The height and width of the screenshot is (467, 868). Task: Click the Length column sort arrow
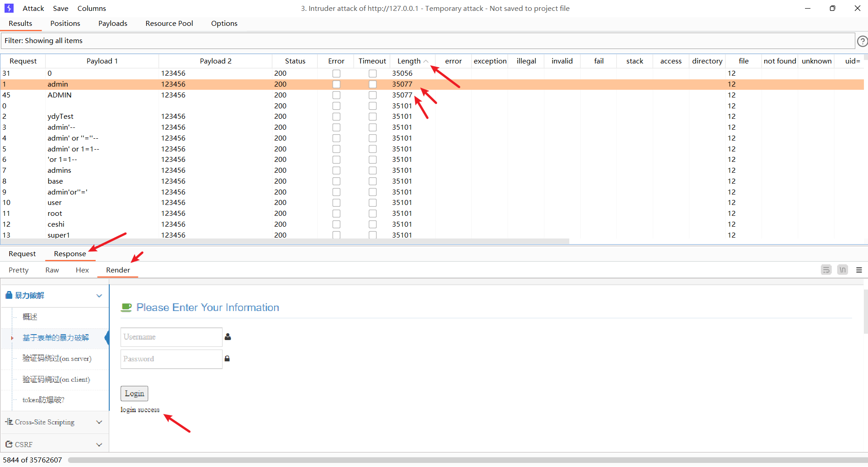pos(426,61)
